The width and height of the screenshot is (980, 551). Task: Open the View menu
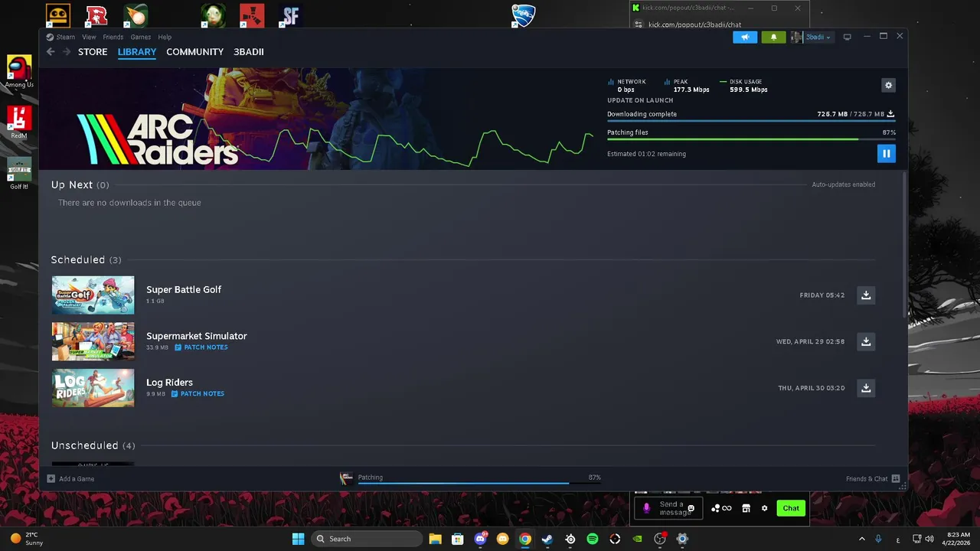[89, 37]
